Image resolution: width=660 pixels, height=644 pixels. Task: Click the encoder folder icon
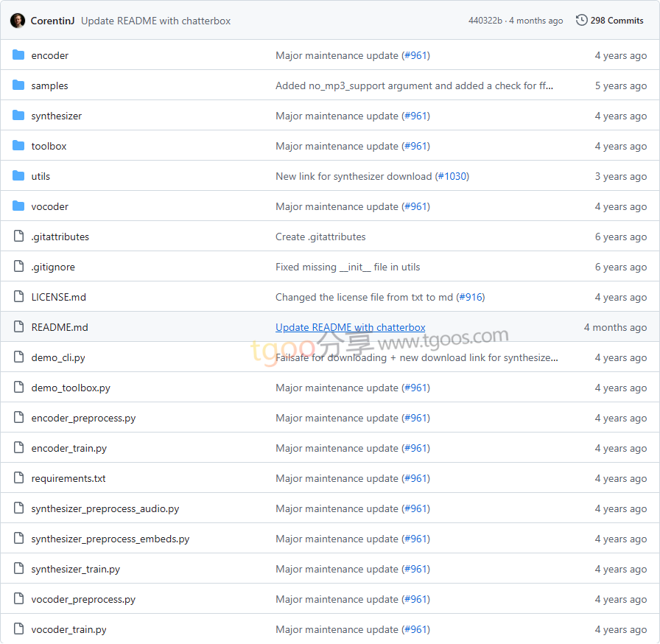pos(18,55)
